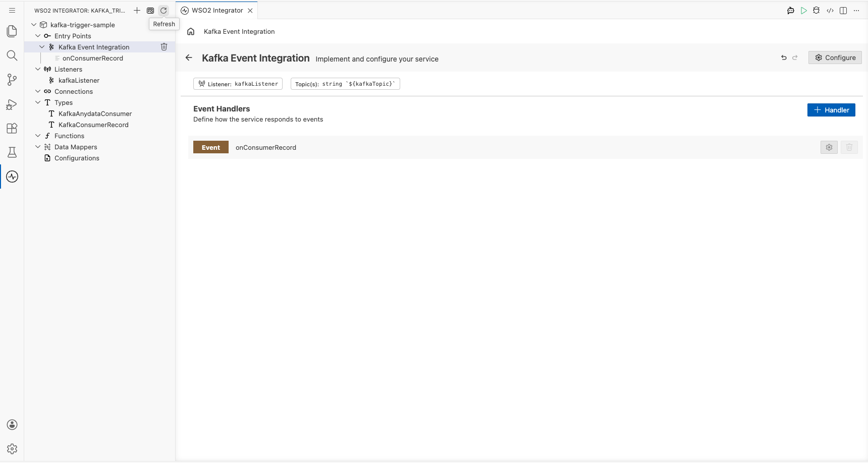868x463 pixels.
Task: Click the redo arrow icon
Action: coord(795,57)
